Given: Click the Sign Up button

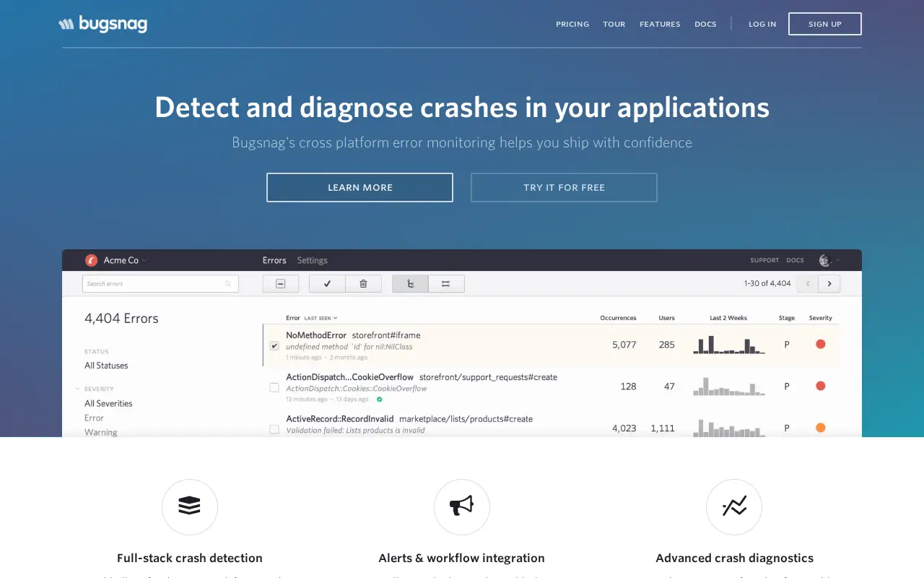Looking at the screenshot, I should click(x=825, y=24).
